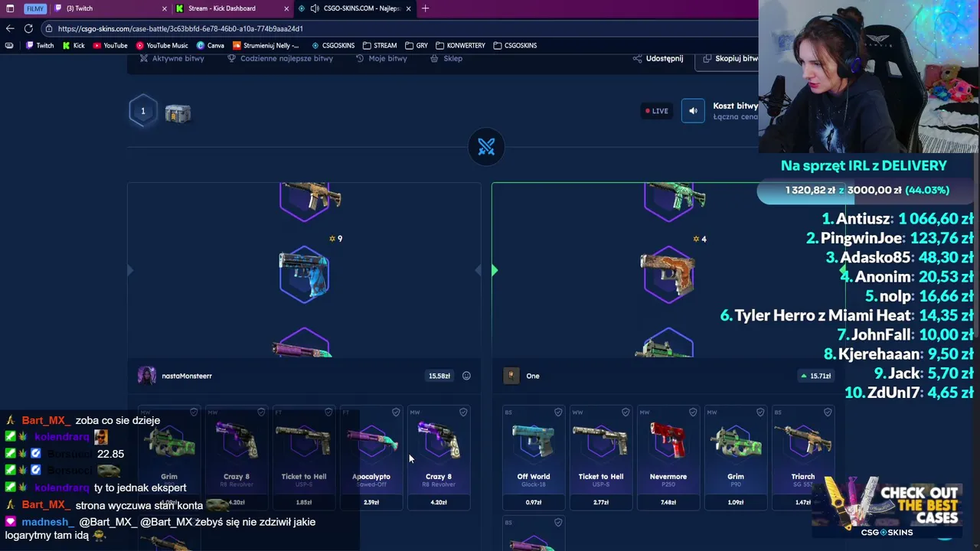The image size is (980, 551).
Task: Click the 0.97zł price on Off World
Action: tap(534, 502)
